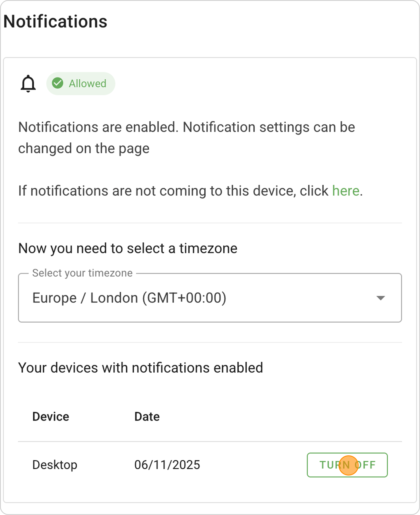Click "Your devices with notifications enabled" heading

pos(140,368)
